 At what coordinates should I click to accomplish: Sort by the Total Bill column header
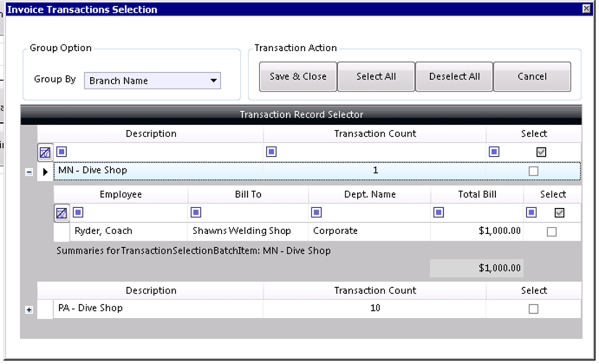click(x=477, y=194)
